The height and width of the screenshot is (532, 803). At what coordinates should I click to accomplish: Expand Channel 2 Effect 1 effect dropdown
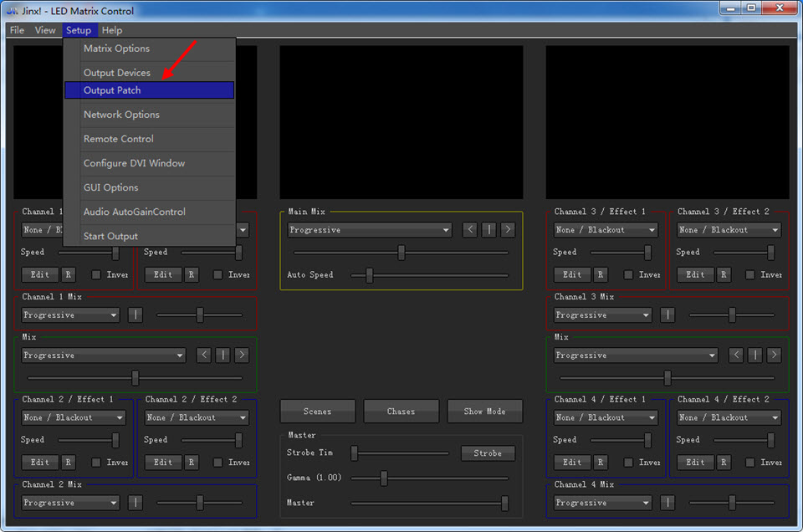[74, 417]
